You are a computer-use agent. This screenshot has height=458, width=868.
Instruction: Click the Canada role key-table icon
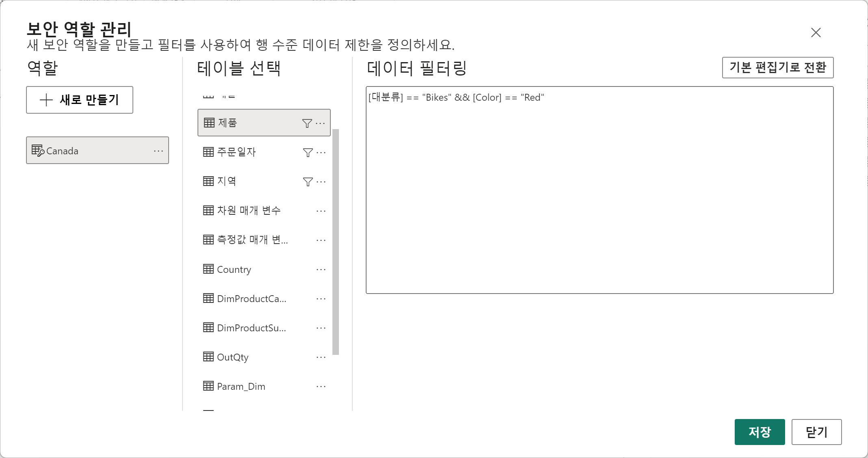(x=38, y=151)
